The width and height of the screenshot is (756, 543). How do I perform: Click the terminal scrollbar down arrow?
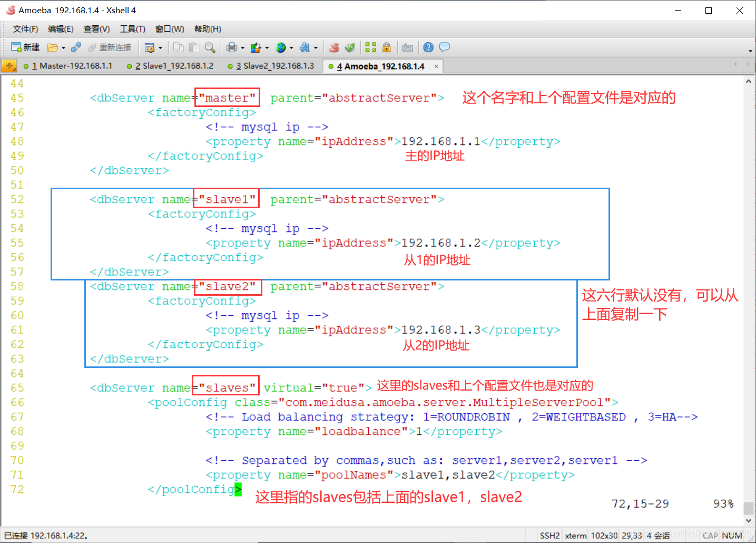(x=748, y=520)
